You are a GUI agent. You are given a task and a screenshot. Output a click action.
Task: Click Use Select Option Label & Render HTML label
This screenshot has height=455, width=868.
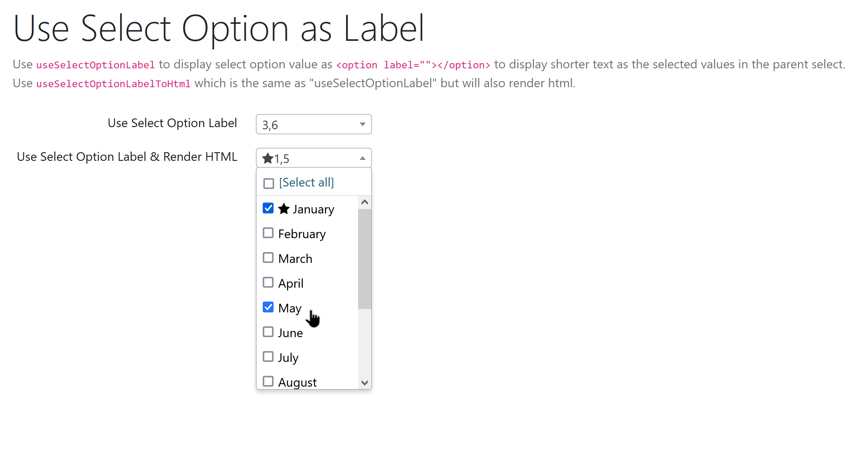pyautogui.click(x=127, y=157)
